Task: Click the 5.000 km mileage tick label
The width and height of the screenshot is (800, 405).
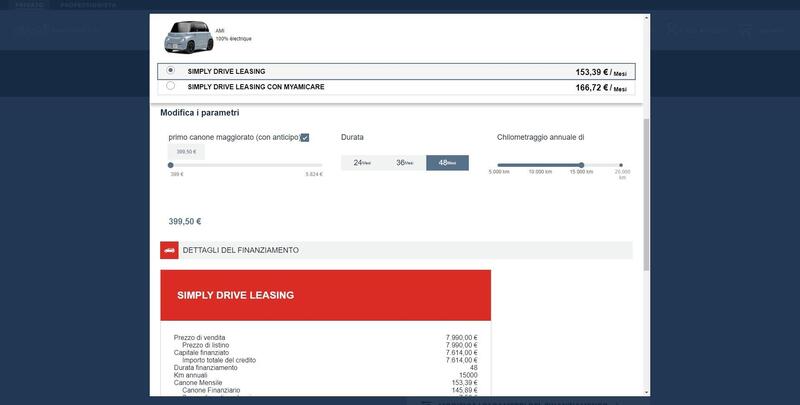Action: point(499,172)
